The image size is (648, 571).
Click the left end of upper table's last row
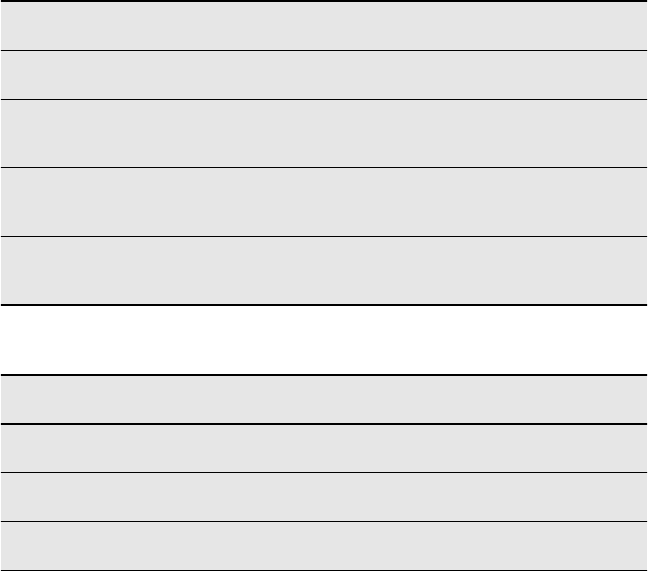(x=15, y=270)
